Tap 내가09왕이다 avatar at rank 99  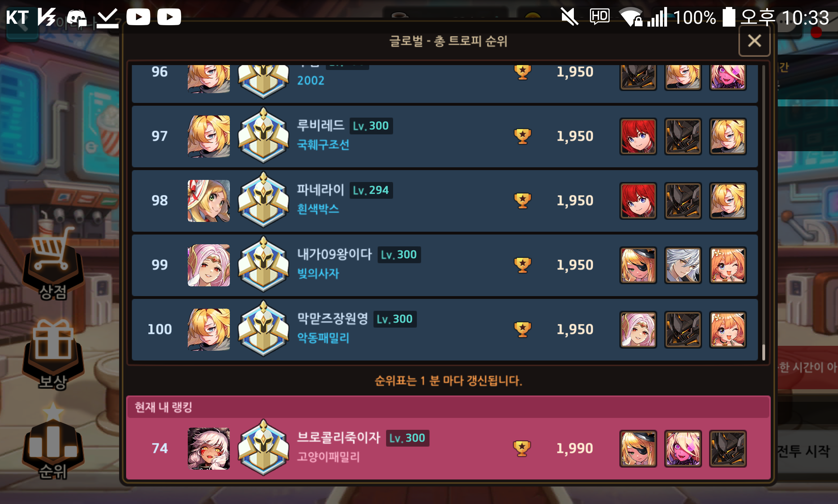click(x=209, y=265)
